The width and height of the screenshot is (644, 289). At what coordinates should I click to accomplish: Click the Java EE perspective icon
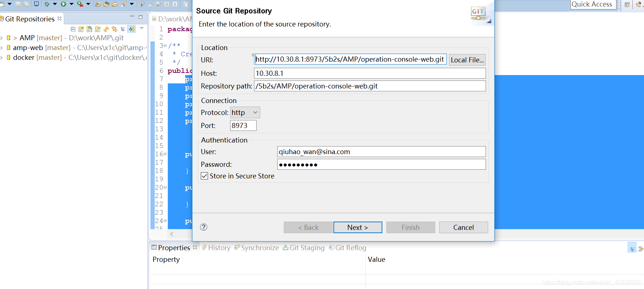click(639, 5)
